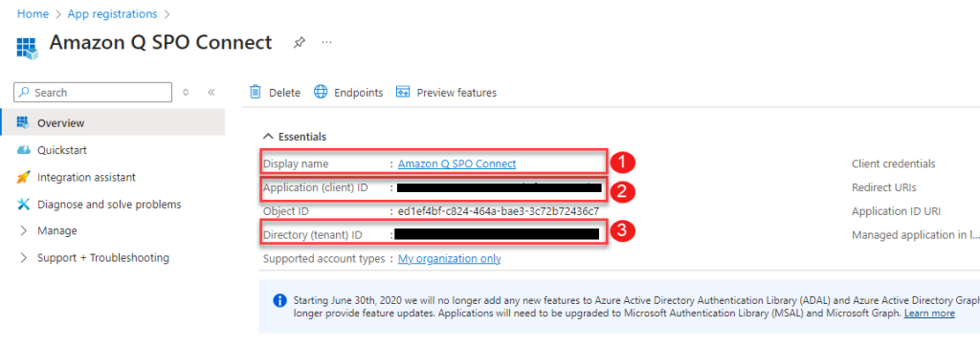Screen dimensions: 980x347
Task: Navigate to App registrations breadcrumb
Action: coord(113,13)
